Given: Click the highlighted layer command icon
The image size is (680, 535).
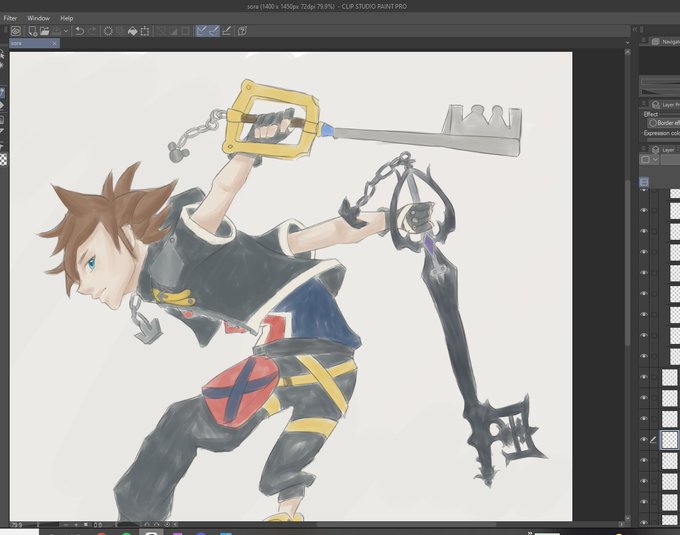Looking at the screenshot, I should point(644,182).
